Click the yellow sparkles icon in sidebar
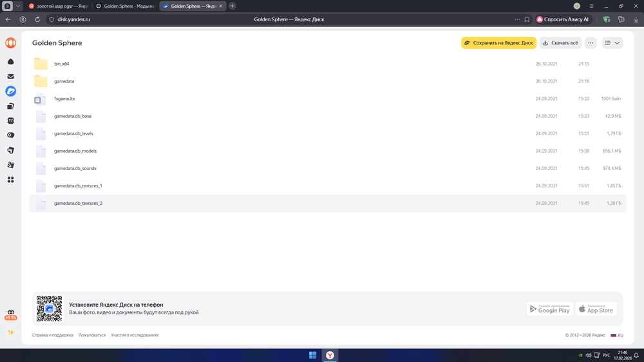The width and height of the screenshot is (644, 362). [11, 332]
